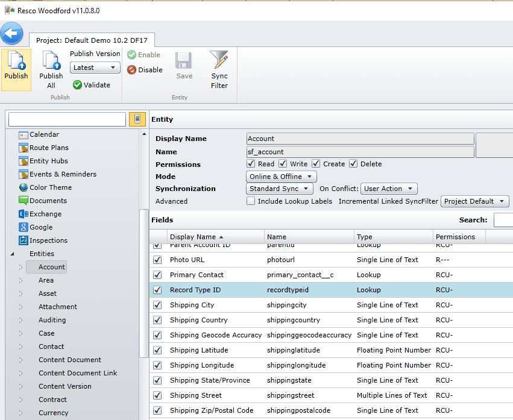The image size is (513, 420).
Task: Select the Auditing entity
Action: click(52, 320)
